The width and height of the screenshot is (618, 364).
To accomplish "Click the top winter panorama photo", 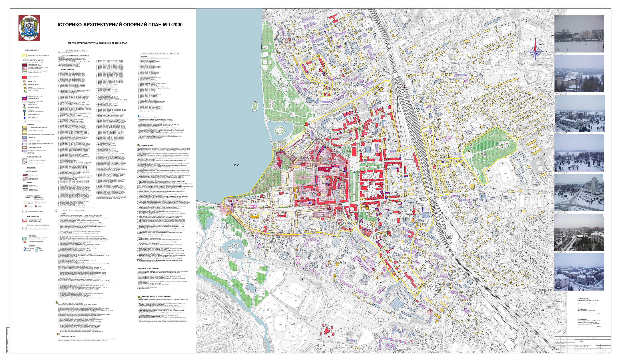I will click(x=579, y=34).
